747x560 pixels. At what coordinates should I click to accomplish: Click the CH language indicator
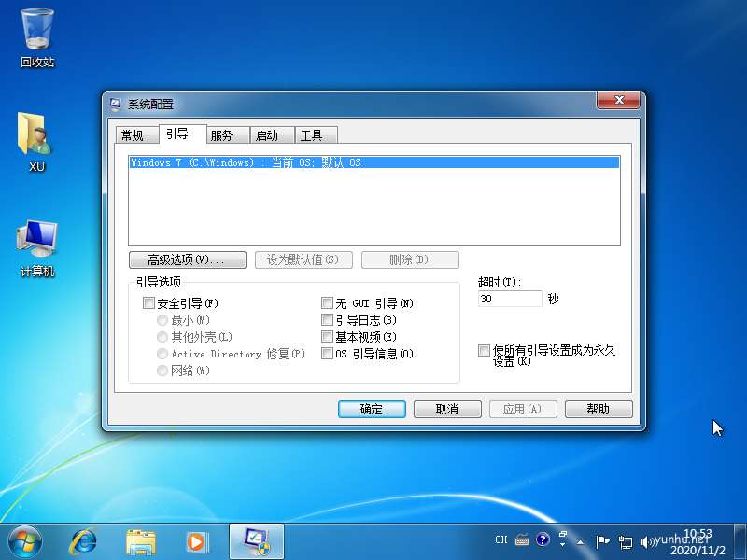(x=501, y=539)
